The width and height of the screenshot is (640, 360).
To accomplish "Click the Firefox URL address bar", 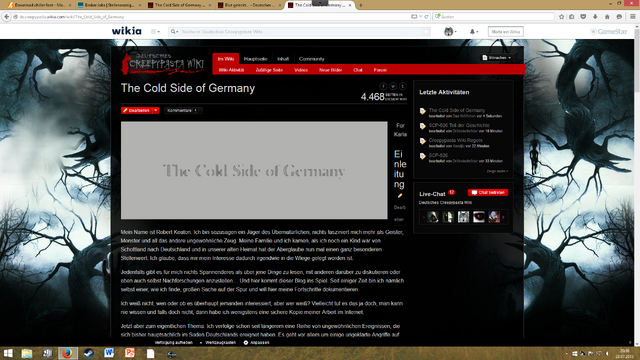I will [212, 17].
